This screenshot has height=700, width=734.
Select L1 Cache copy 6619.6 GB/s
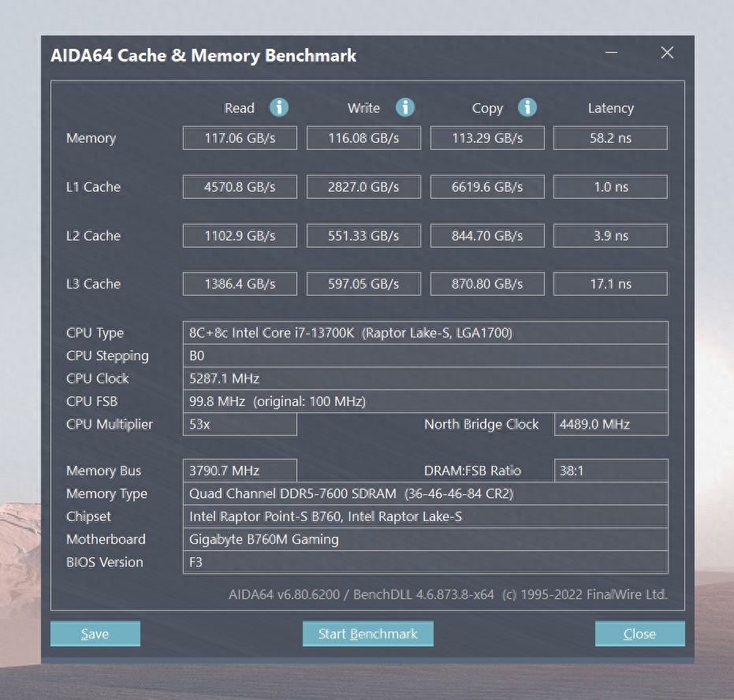(487, 187)
